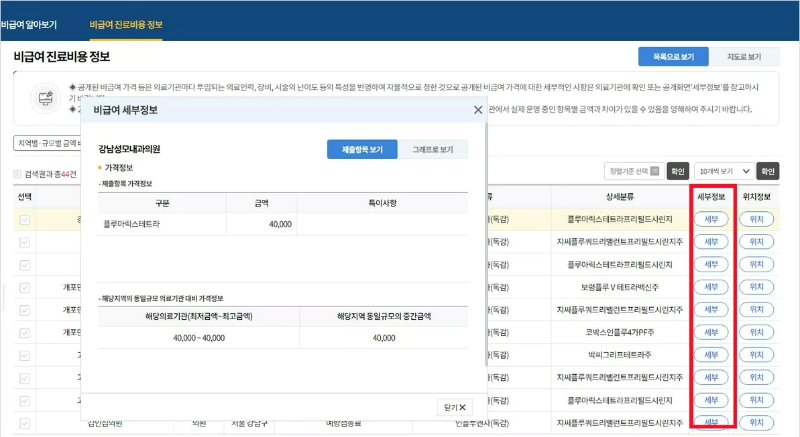This screenshot has height=437, width=800.
Task: Click the dialog's vertical scrollbar
Action: click(x=486, y=245)
